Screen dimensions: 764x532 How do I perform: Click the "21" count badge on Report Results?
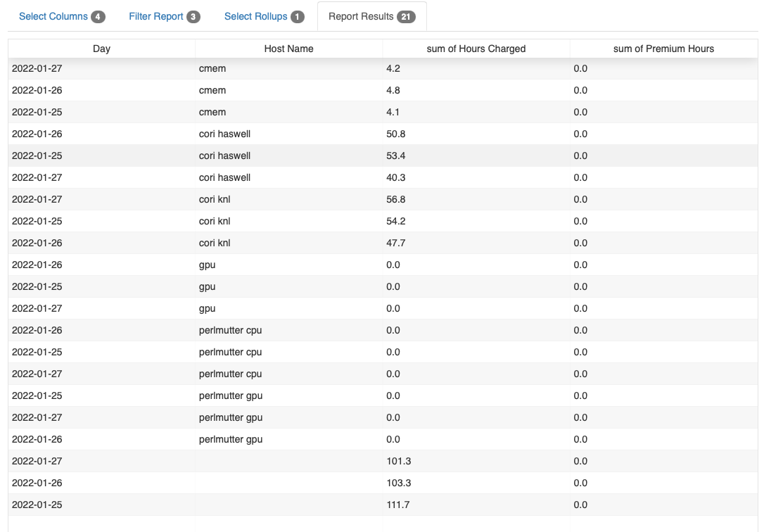409,16
